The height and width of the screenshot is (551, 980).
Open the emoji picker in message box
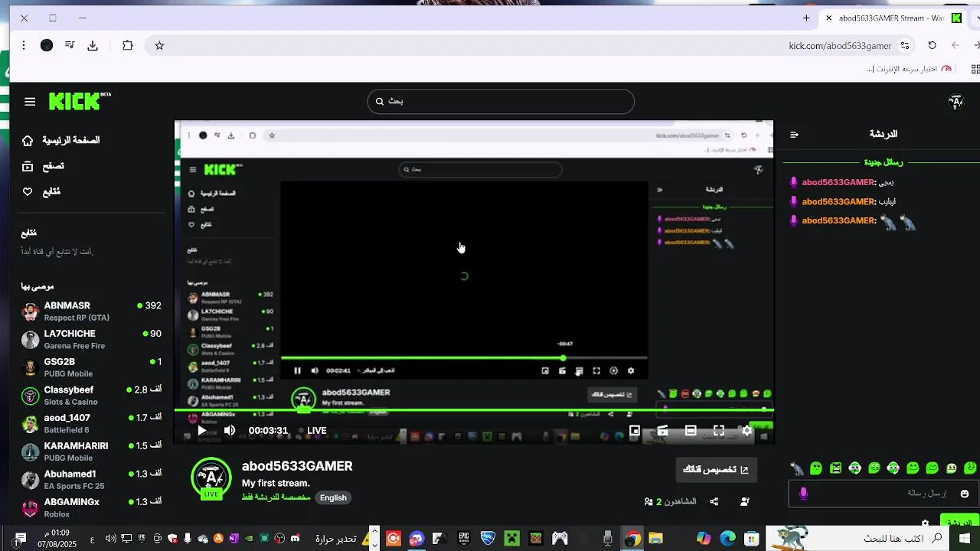tap(965, 494)
